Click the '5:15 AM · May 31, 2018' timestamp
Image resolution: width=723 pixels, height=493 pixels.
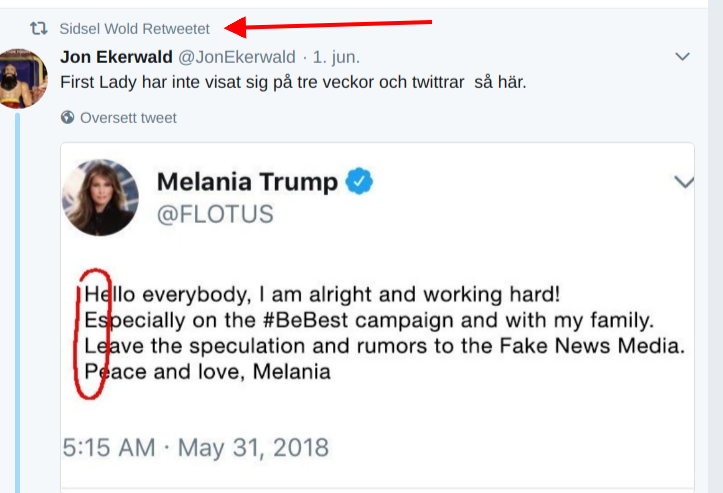pos(196,446)
